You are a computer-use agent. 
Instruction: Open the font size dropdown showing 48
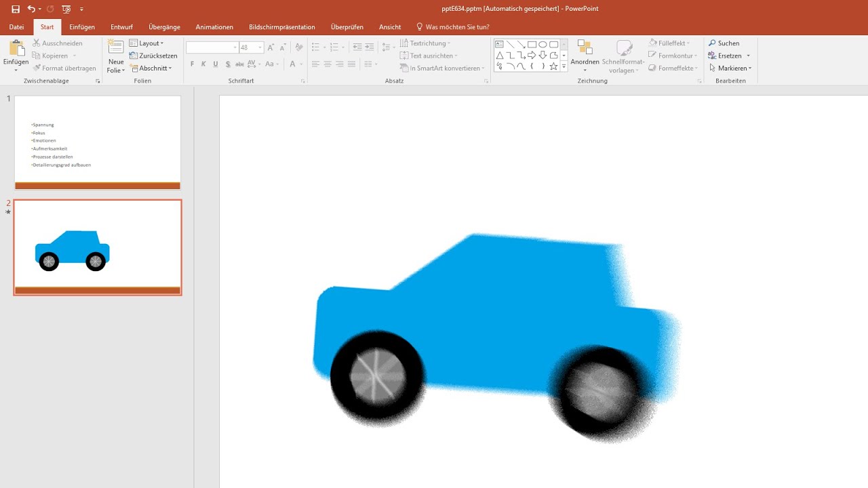(260, 47)
